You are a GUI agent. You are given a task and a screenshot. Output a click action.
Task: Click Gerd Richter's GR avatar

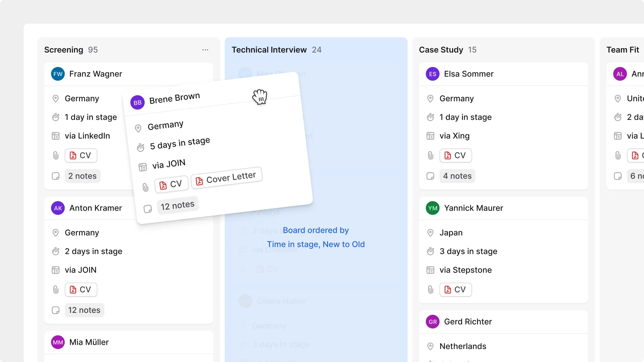click(x=433, y=322)
